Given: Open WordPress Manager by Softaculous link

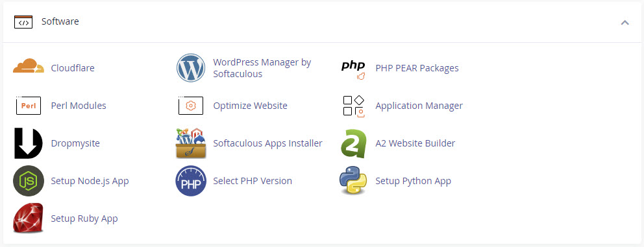Looking at the screenshot, I should (262, 68).
